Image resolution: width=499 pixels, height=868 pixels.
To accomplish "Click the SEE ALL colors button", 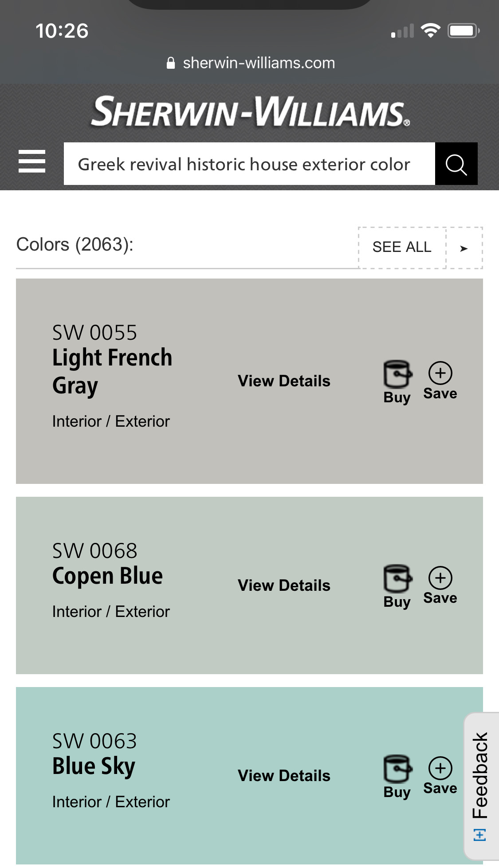I will [402, 247].
